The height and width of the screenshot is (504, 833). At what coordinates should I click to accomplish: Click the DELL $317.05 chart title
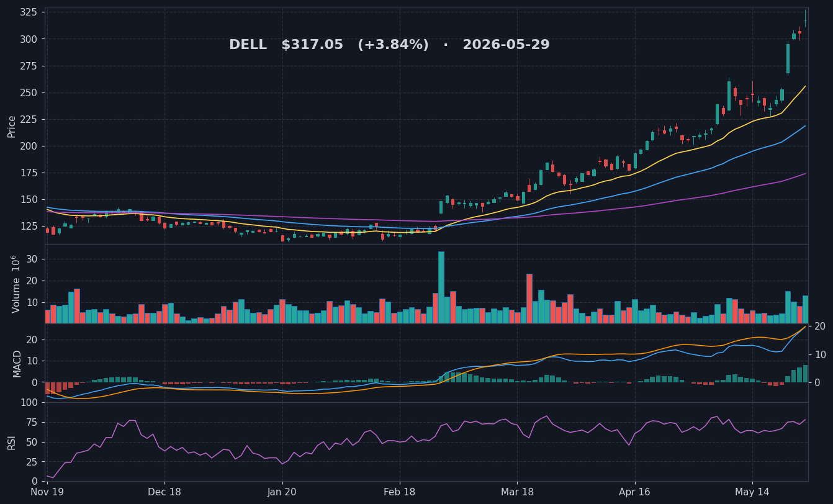pos(389,45)
